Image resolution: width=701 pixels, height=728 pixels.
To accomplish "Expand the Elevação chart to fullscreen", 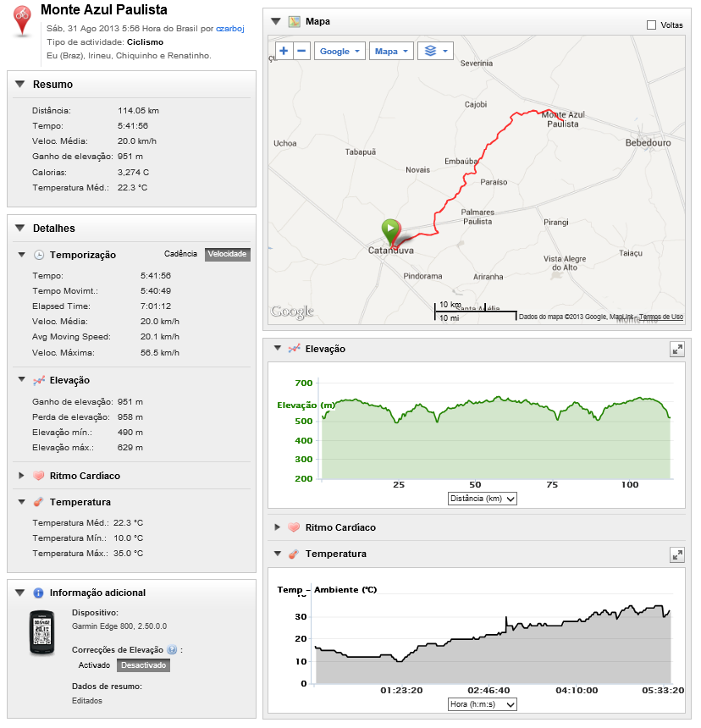I will [676, 349].
